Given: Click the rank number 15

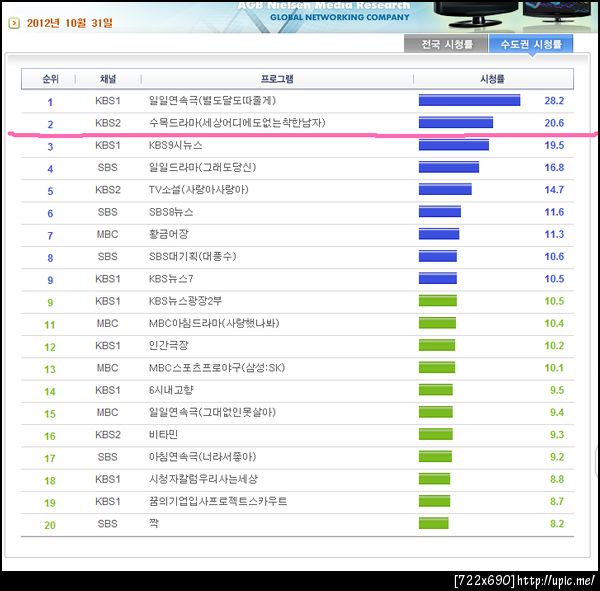Looking at the screenshot, I should (50, 414).
